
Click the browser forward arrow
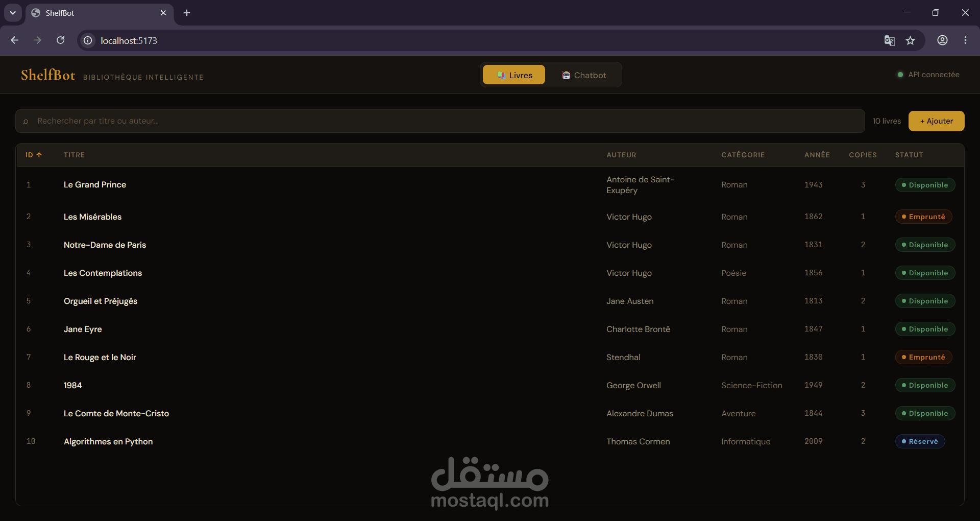[x=37, y=40]
